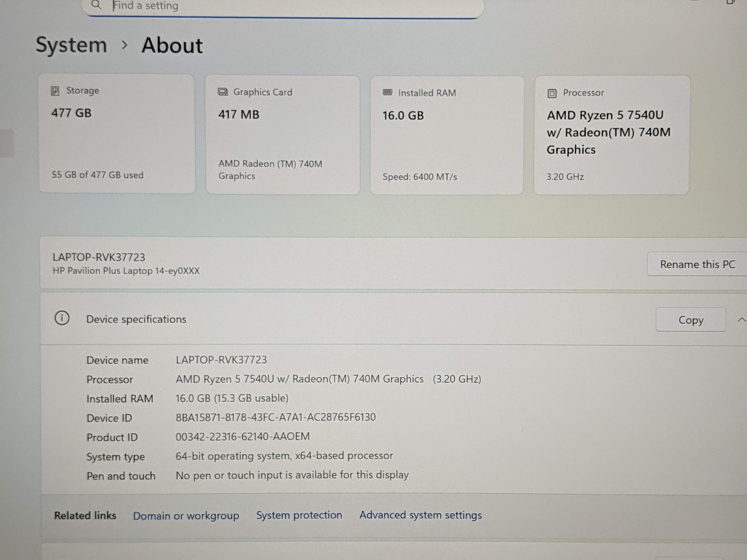This screenshot has height=560, width=747.
Task: Open Advanced system settings link
Action: point(420,515)
